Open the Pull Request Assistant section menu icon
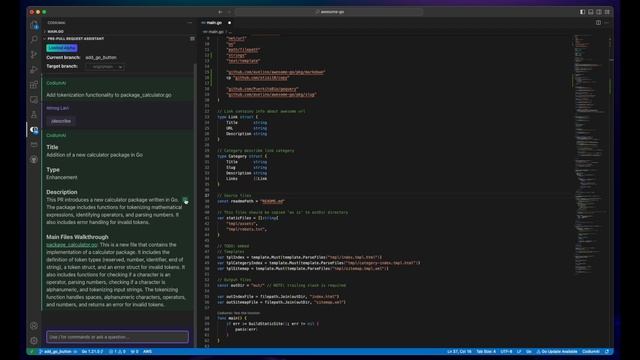This screenshot has width=640, height=360. (192, 39)
